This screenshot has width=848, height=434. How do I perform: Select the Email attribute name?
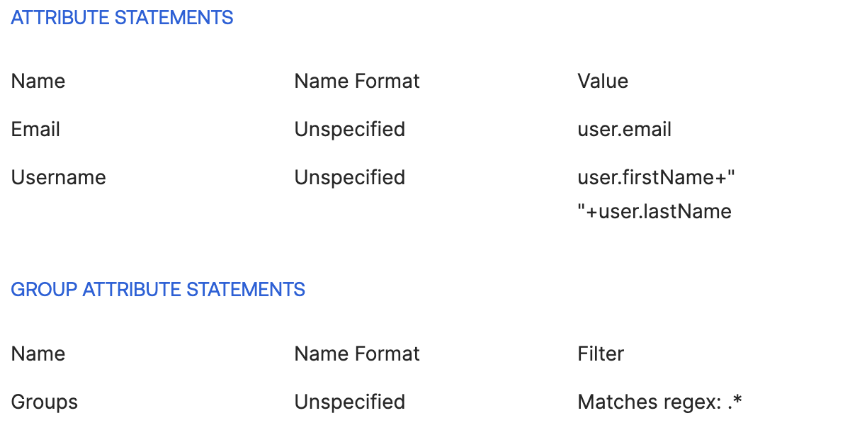(x=36, y=129)
